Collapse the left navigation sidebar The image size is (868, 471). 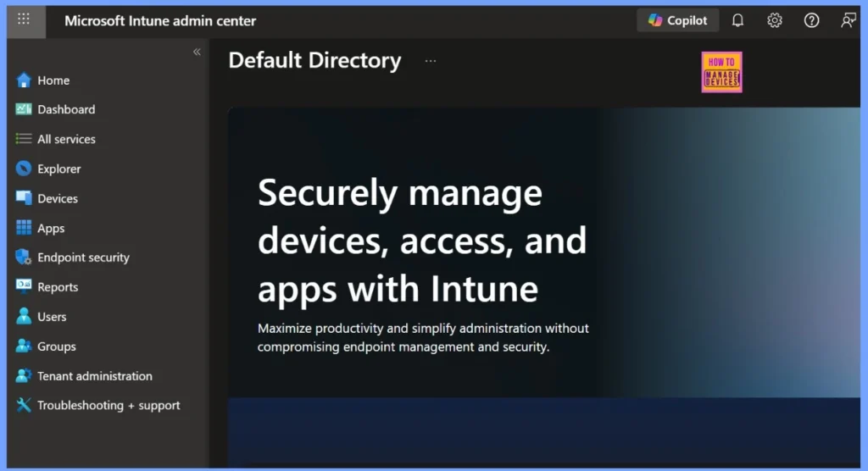coord(197,52)
